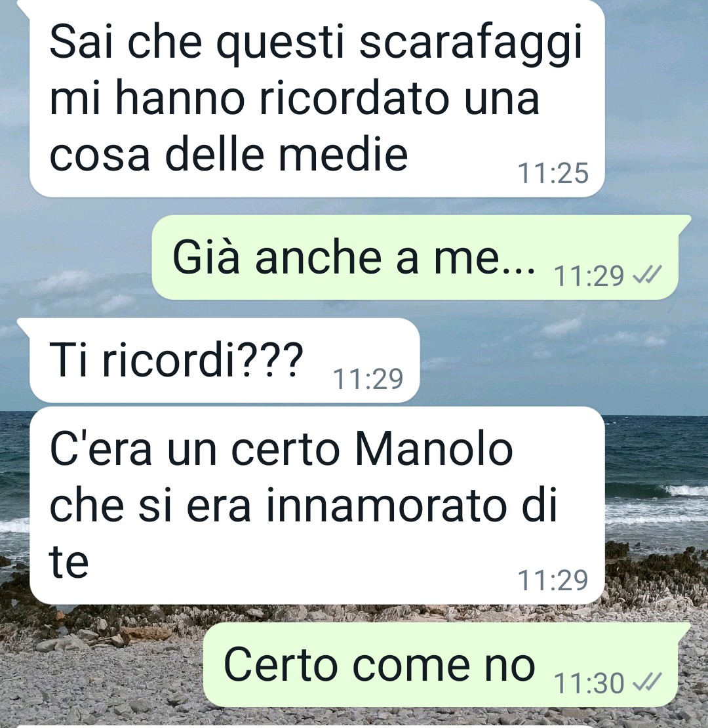Select the "Ti ricordi???" message text
The width and height of the screenshot is (708, 728).
pyautogui.click(x=176, y=360)
